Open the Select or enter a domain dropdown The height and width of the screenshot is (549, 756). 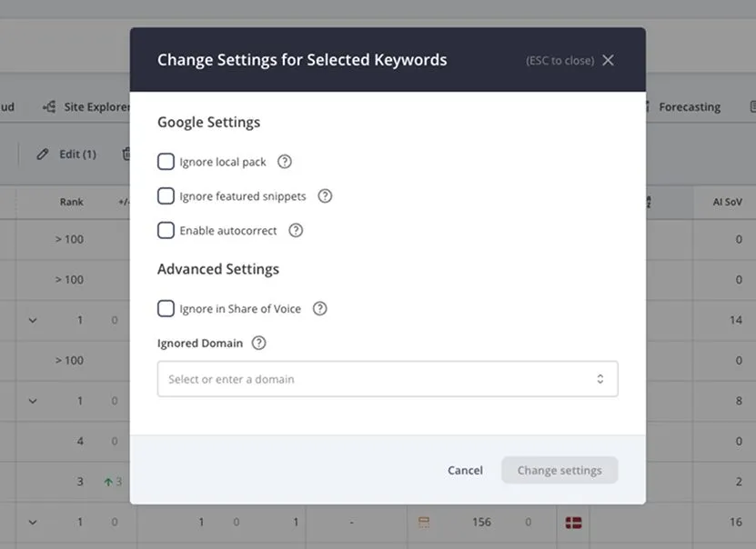tap(388, 378)
